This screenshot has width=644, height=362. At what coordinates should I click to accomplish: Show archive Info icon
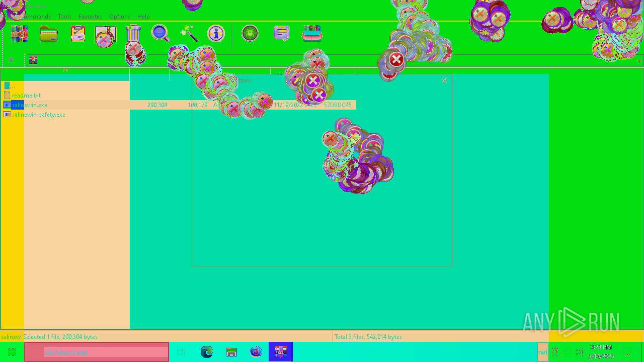[x=216, y=34]
